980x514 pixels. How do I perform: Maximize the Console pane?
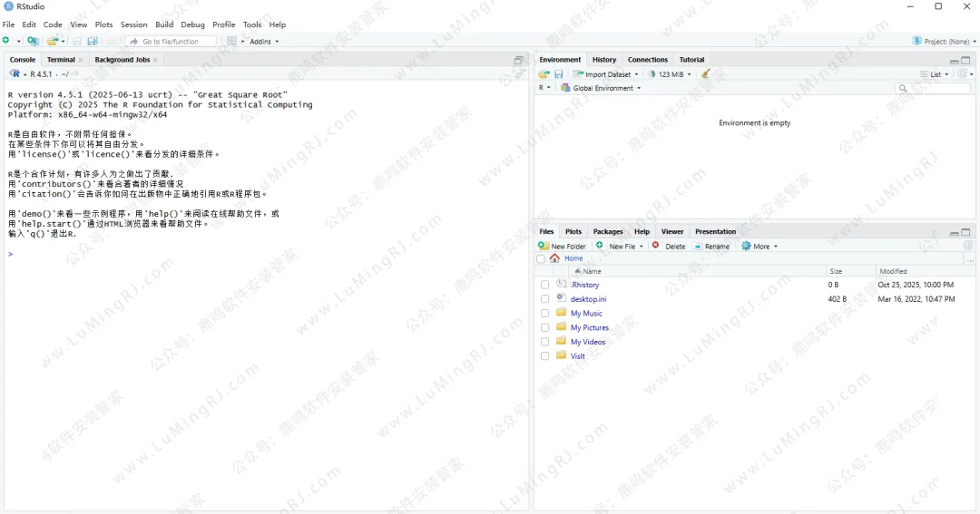click(519, 60)
